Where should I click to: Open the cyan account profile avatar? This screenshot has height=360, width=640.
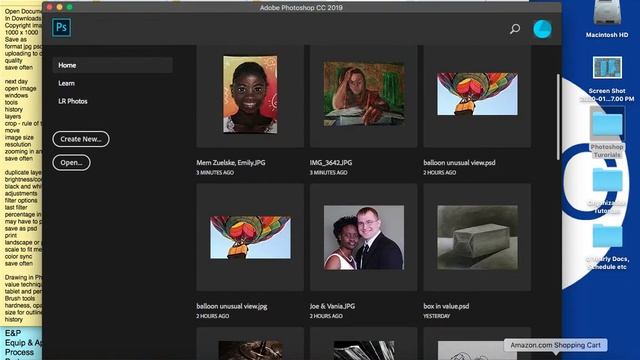[x=542, y=29]
